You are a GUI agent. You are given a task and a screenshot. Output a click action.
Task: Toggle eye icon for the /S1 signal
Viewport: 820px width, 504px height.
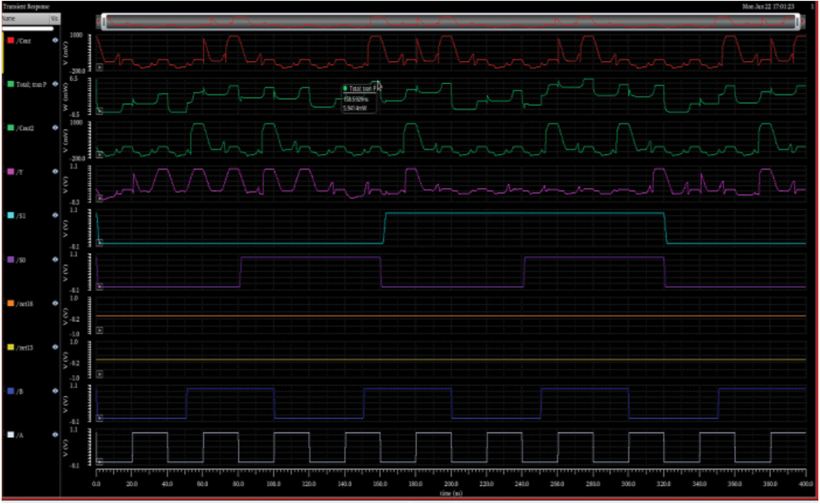click(55, 215)
